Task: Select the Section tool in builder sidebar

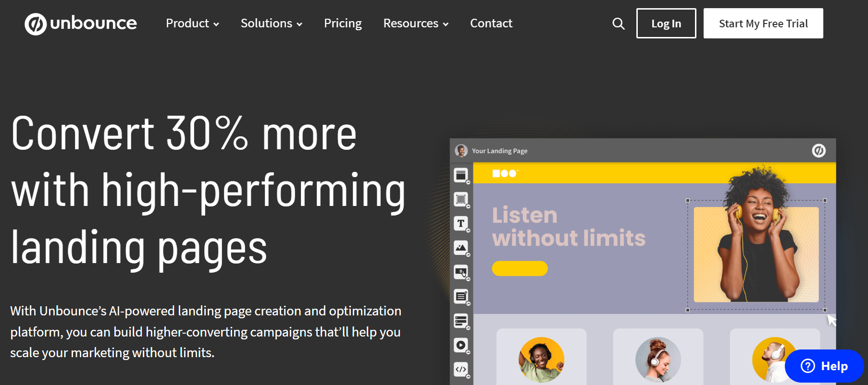Action: (461, 175)
